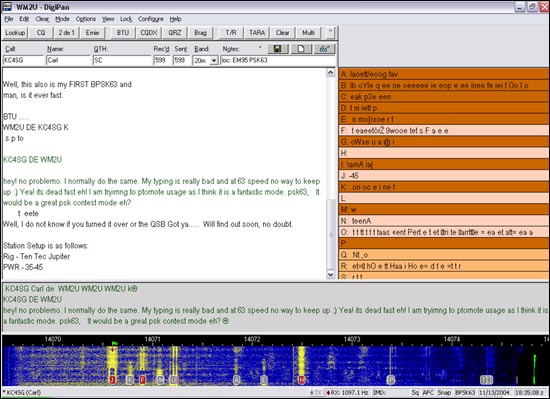Click the Call field containing KC4SG
The width and height of the screenshot is (550, 399).
pyautogui.click(x=23, y=60)
